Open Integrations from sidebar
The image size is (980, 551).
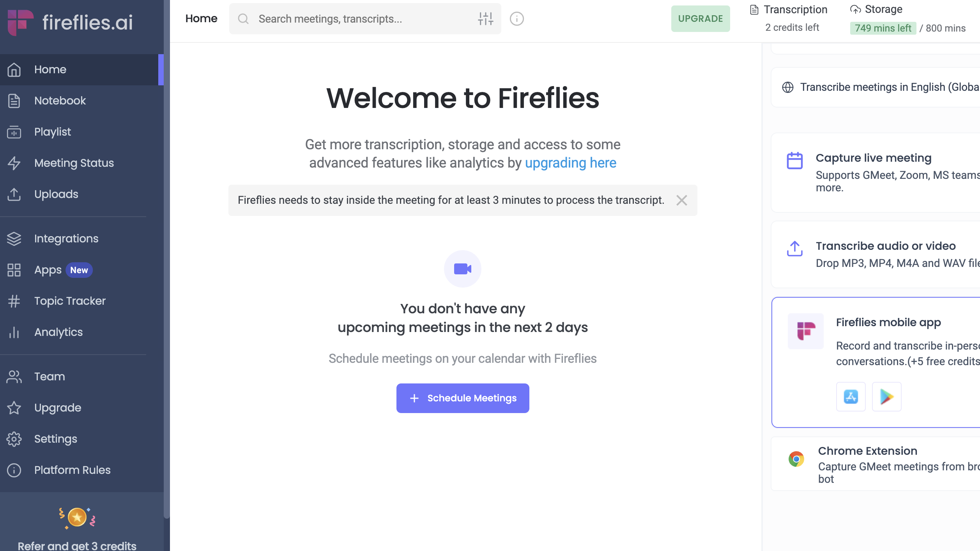(x=66, y=238)
